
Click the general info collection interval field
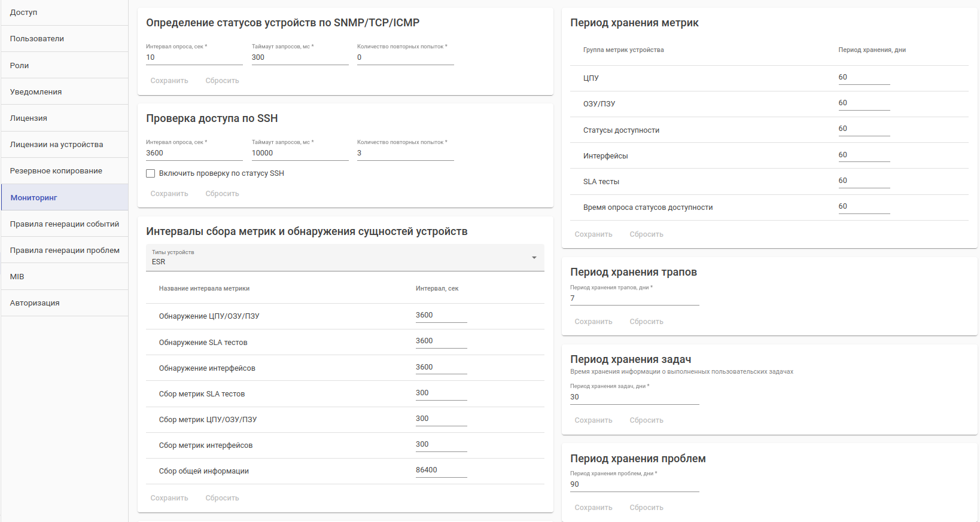441,471
